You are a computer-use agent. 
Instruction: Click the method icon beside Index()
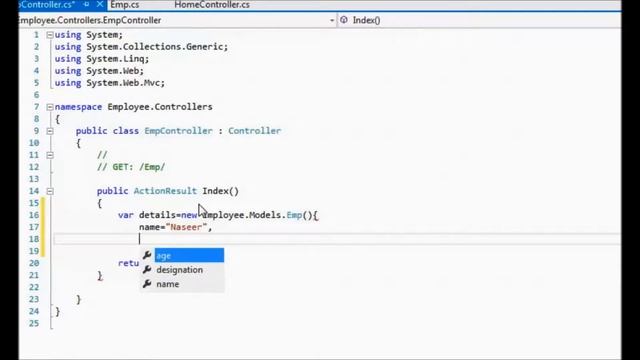tap(344, 20)
